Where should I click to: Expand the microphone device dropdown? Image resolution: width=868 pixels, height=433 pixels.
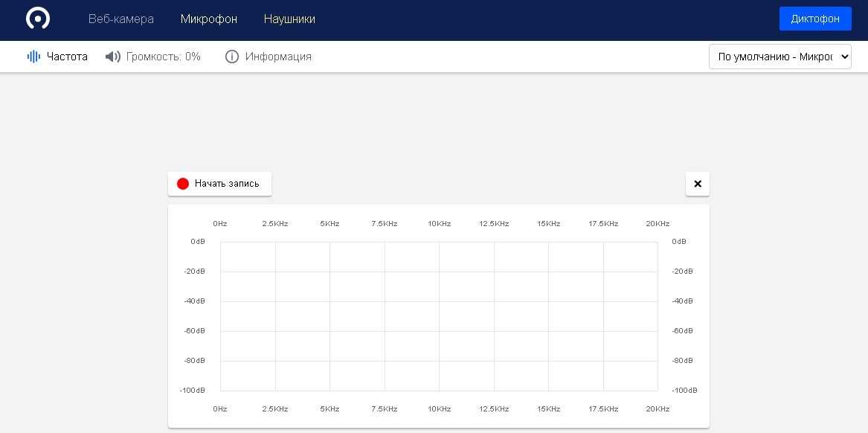(x=779, y=57)
